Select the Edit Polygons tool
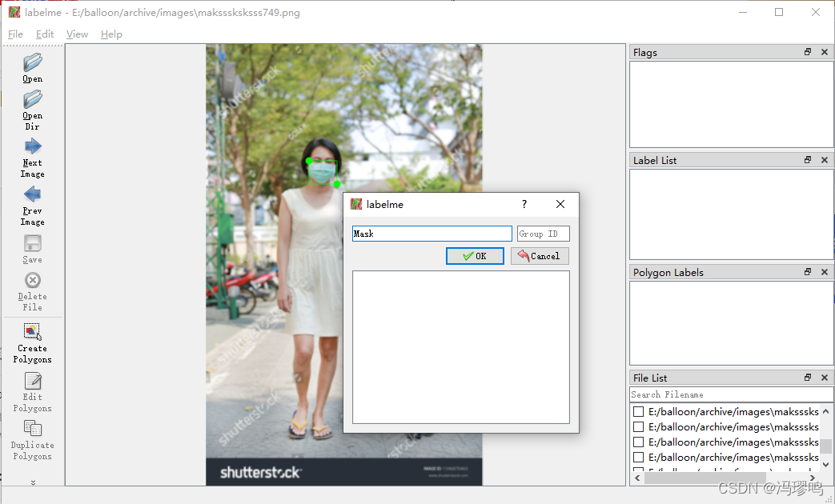The width and height of the screenshot is (835, 504). (33, 392)
